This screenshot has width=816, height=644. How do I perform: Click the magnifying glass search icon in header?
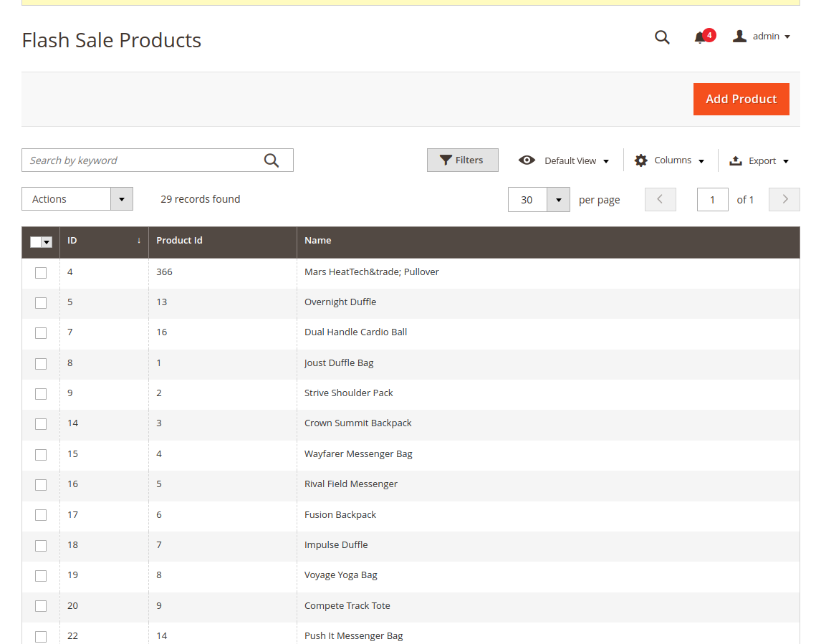coord(662,37)
